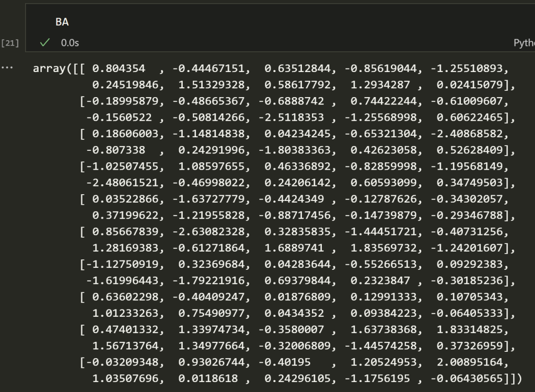
Task: Click the value -1.44574258
Action: pos(381,347)
